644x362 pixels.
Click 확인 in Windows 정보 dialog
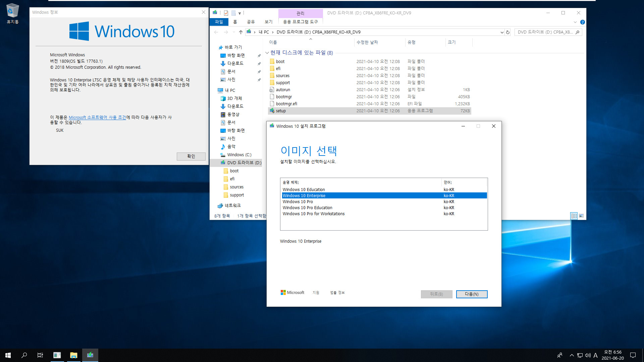[x=191, y=156]
